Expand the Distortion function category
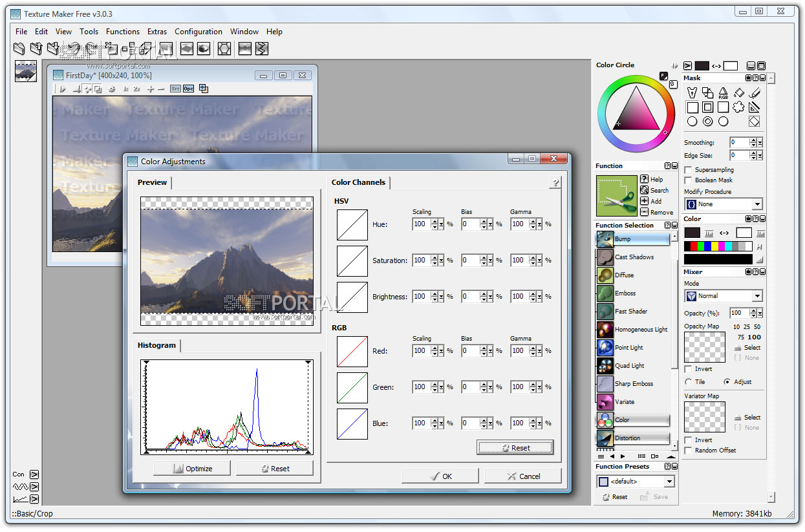Image resolution: width=805 pixels, height=532 pixels. (632, 438)
